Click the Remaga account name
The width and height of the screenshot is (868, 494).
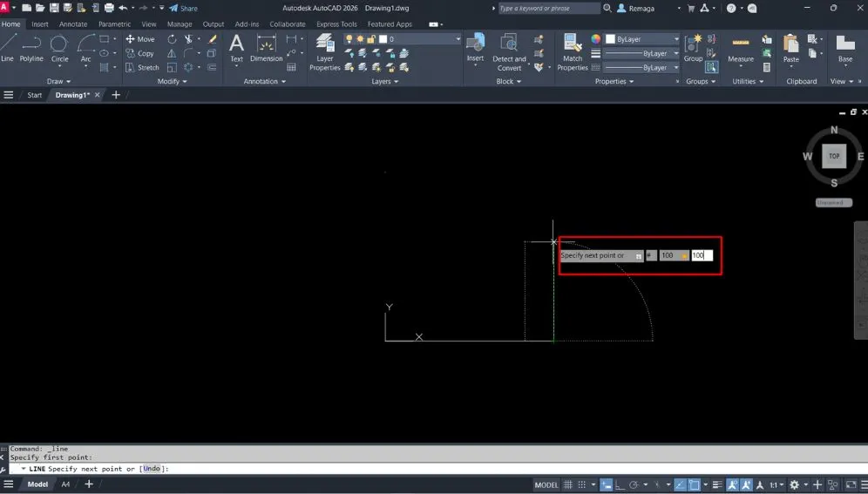coord(641,9)
